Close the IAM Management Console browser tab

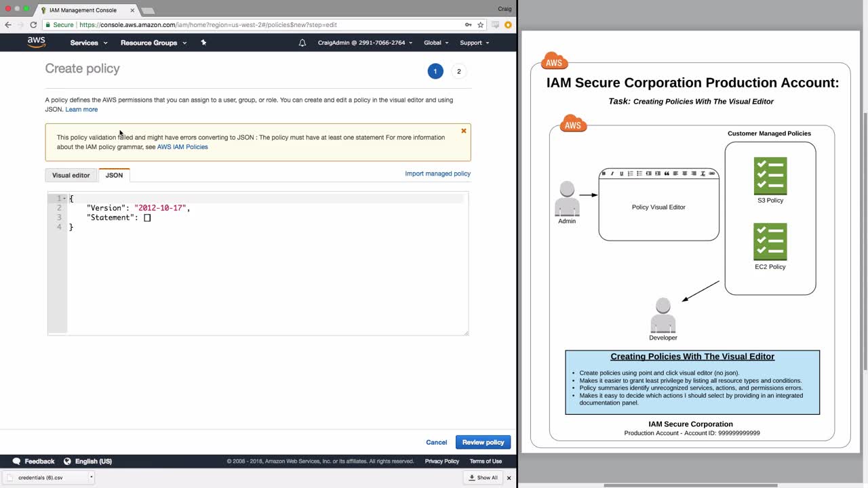132,10
